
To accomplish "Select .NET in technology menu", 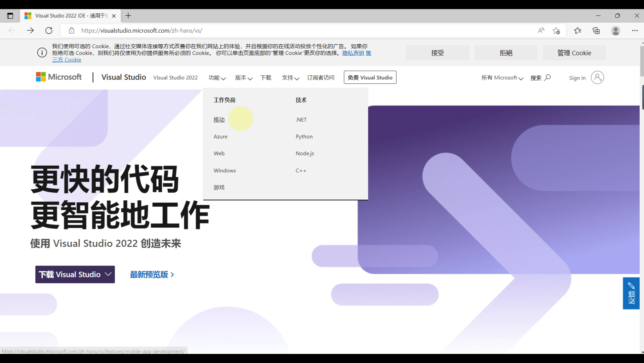I will (x=301, y=120).
